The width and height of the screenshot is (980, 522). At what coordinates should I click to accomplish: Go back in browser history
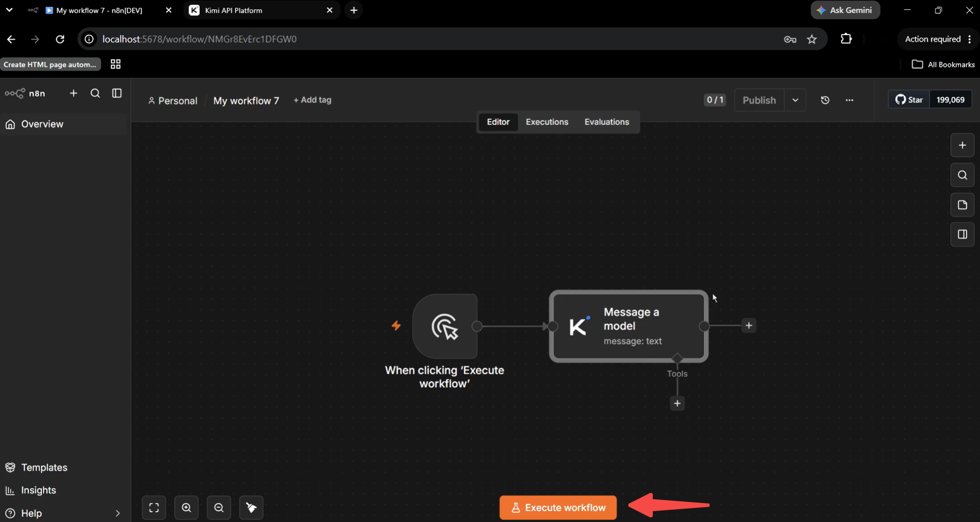(x=11, y=39)
